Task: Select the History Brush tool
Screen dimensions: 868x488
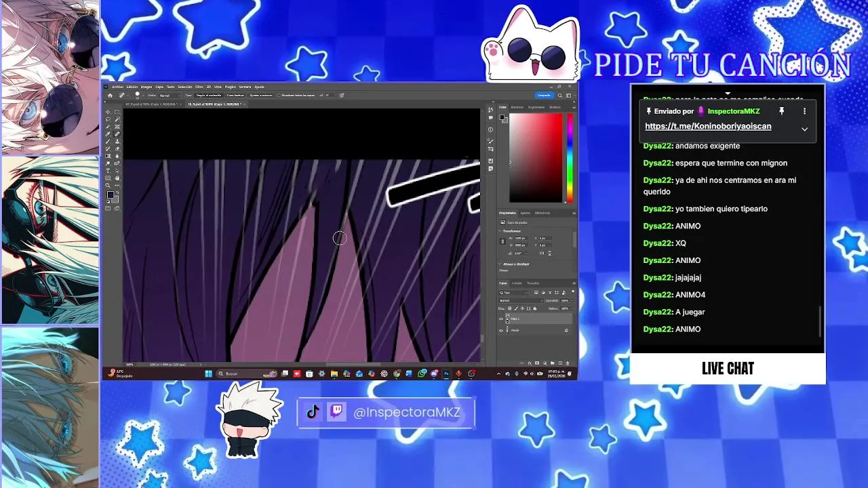Action: coord(108,148)
